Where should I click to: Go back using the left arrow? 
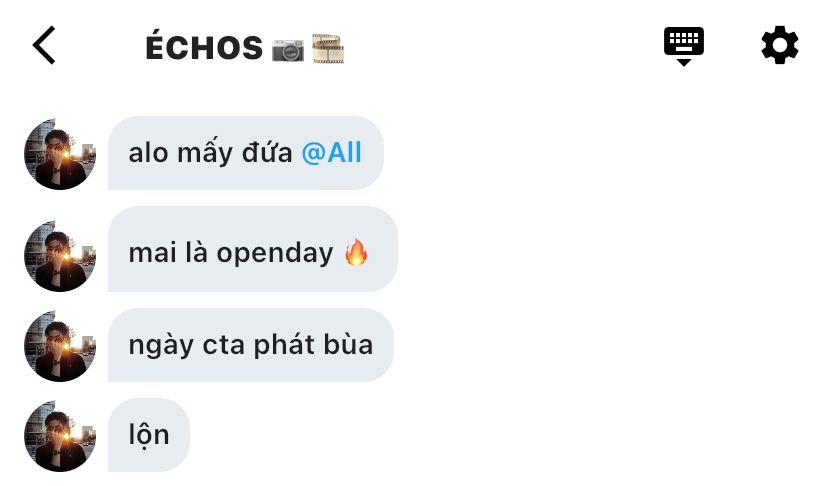tap(44, 45)
